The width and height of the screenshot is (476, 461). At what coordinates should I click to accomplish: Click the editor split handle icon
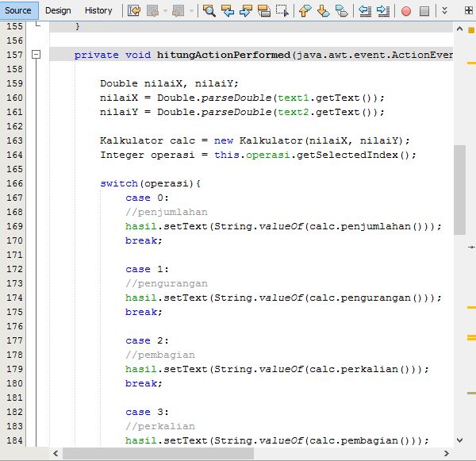(469, 11)
